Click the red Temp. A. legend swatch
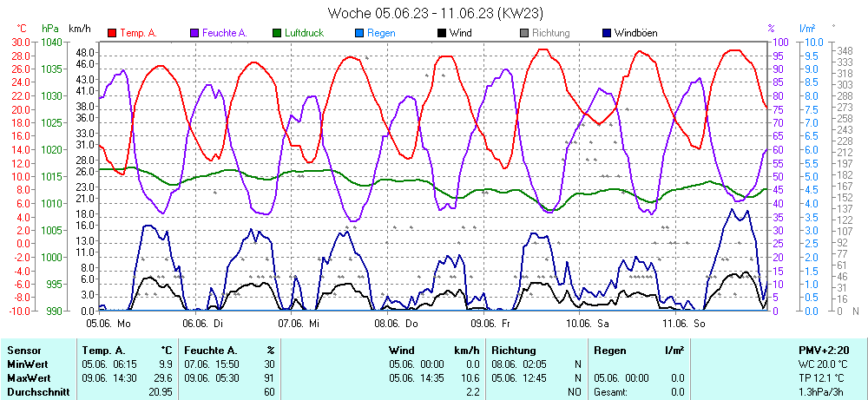 coord(112,33)
